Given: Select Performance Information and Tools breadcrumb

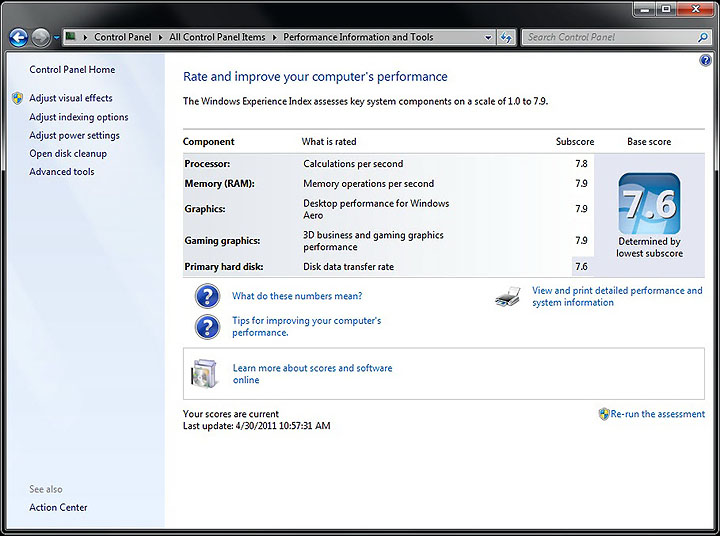Looking at the screenshot, I should click(x=358, y=37).
